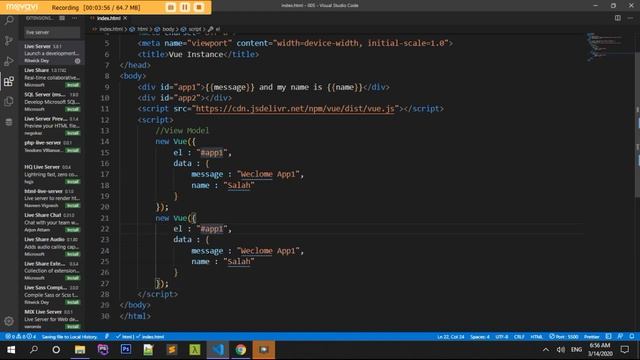Install SQL Server extension
The height and width of the screenshot is (360, 640).
(x=73, y=109)
